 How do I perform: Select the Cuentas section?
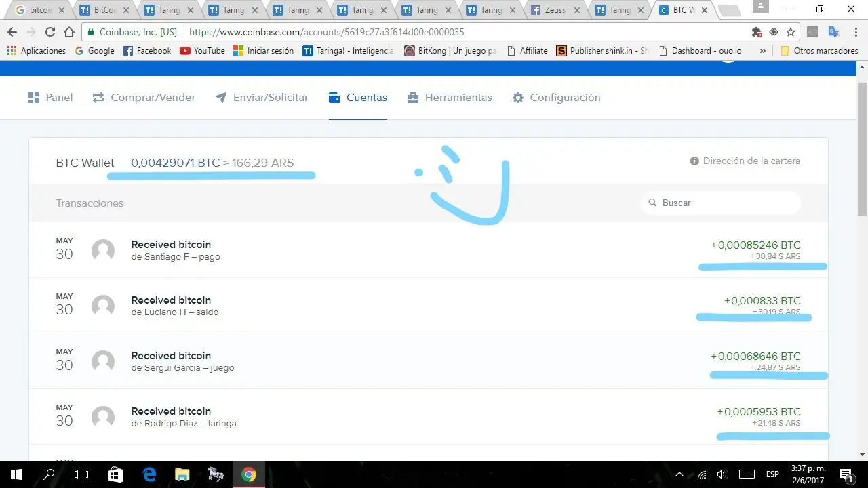coord(357,98)
